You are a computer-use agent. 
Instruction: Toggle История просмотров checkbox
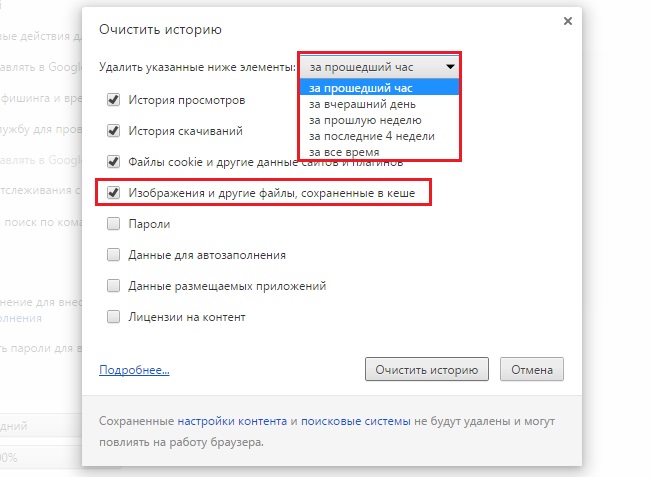(113, 100)
